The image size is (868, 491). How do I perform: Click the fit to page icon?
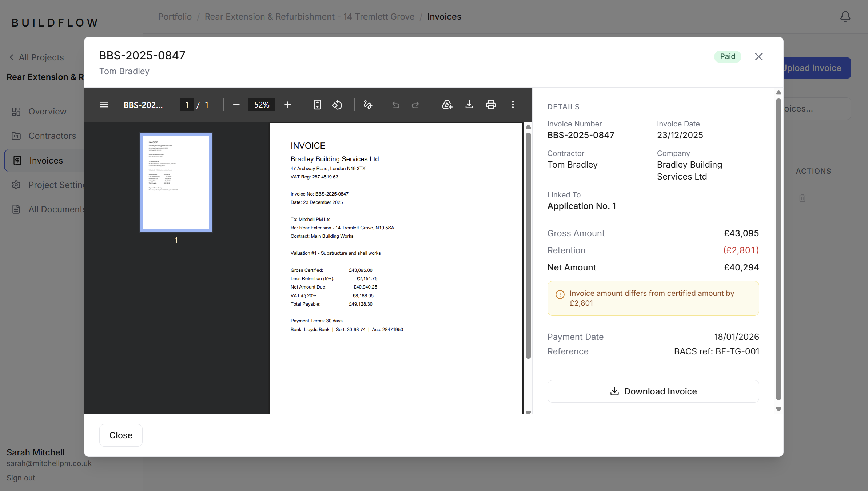click(317, 105)
